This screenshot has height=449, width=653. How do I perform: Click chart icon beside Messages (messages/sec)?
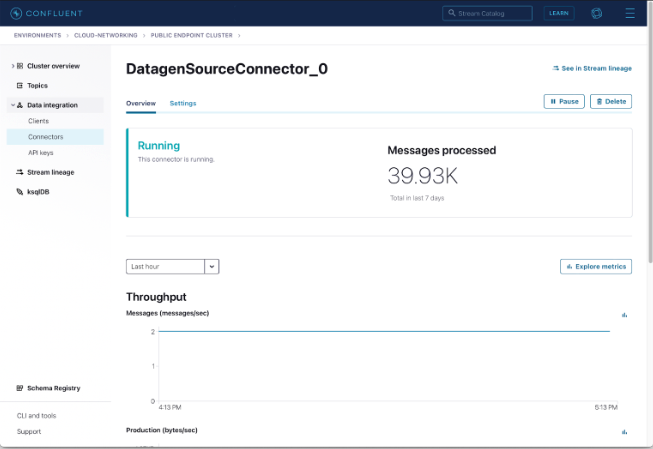coord(624,315)
